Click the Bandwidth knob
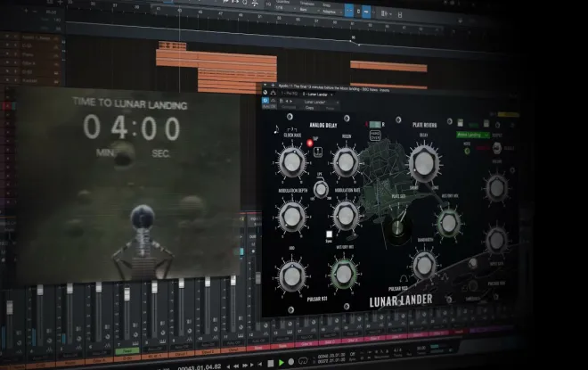 pos(424,266)
